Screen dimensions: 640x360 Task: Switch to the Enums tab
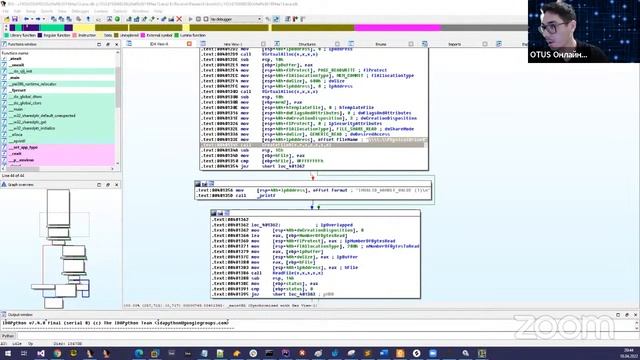click(x=380, y=44)
